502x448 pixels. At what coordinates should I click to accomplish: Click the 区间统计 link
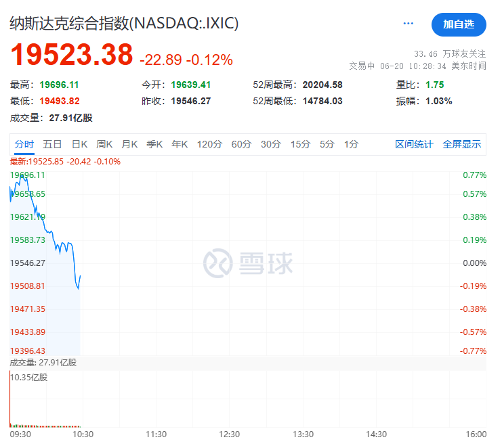tap(414, 144)
